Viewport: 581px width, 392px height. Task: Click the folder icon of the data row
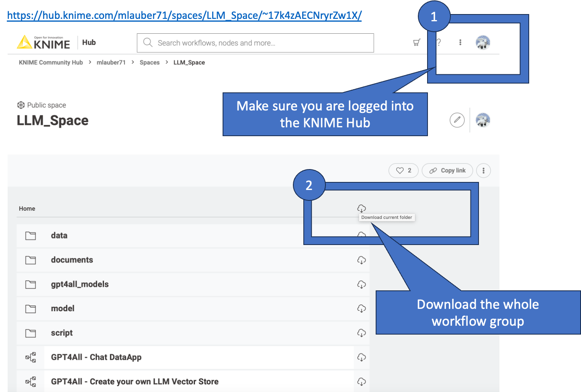click(31, 236)
